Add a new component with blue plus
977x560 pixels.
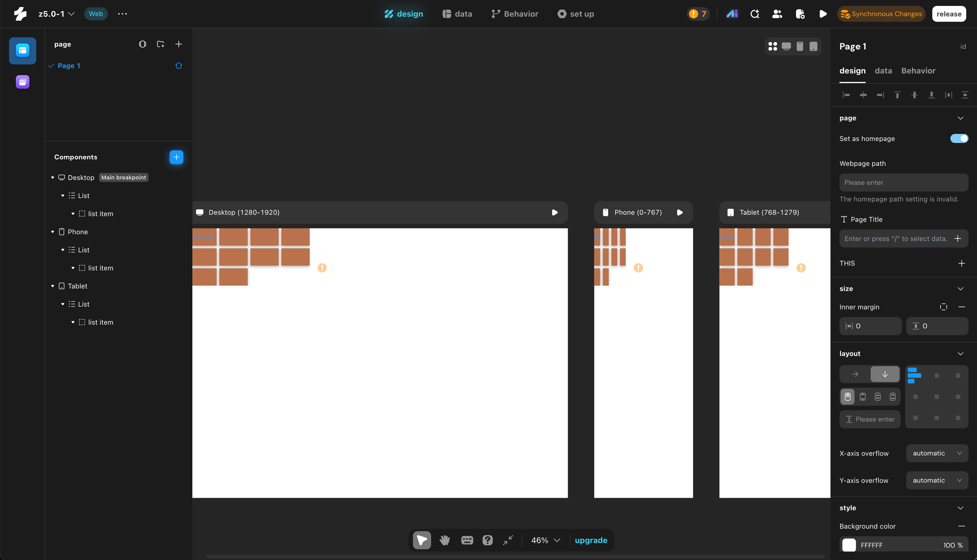tap(176, 157)
